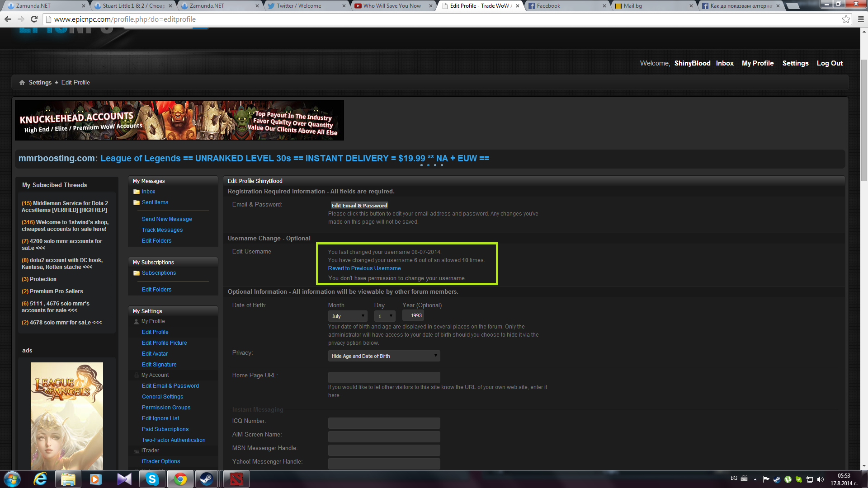Screen dimensions: 868x488
Task: Open the network icon in the system tray
Action: 810,479
